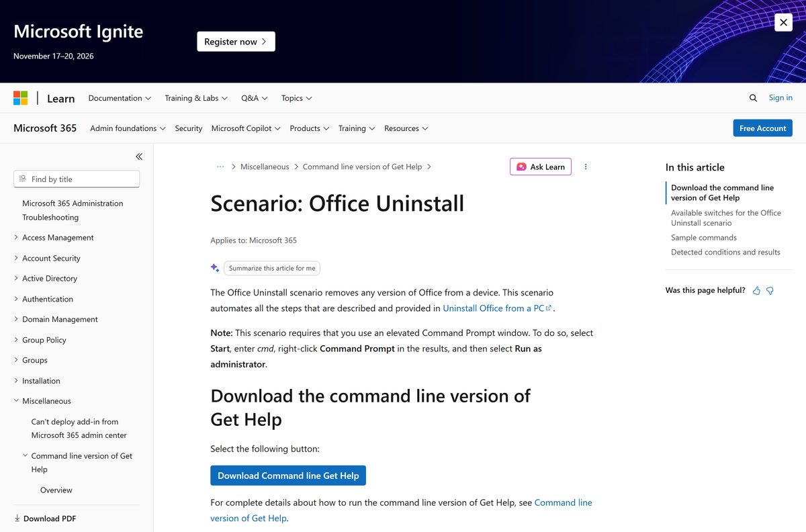Jump to Available switches for Office Uninstall
Image resolution: width=806 pixels, height=532 pixels.
[726, 218]
